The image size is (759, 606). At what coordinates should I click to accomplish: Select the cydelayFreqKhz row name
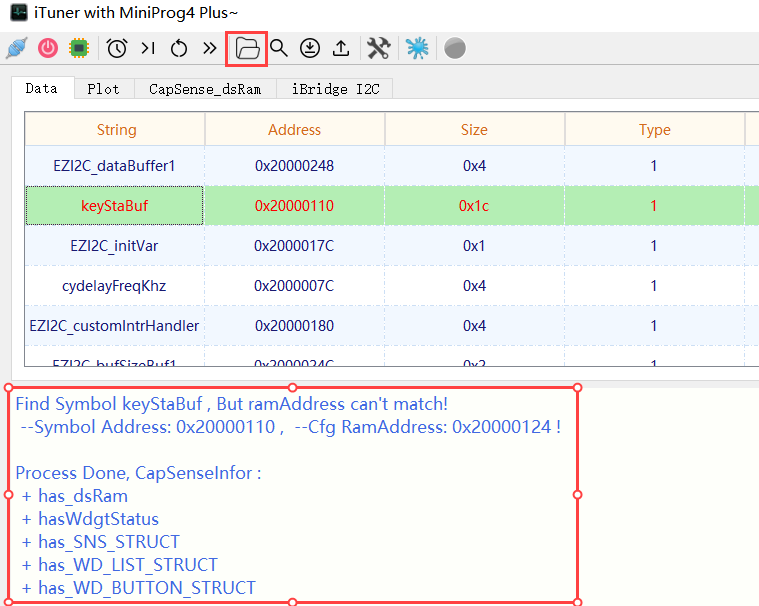point(114,286)
